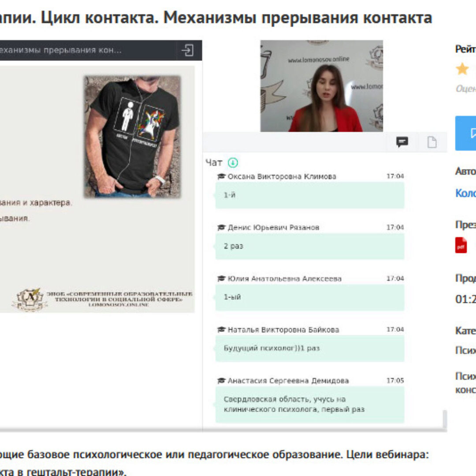Open the author link starting with "Коло"
The width and height of the screenshot is (476, 476).
(x=465, y=193)
